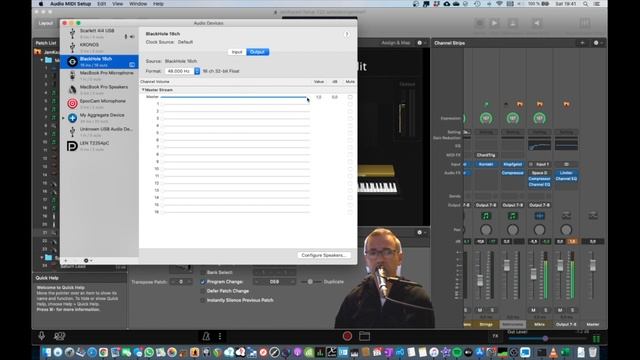This screenshot has width=640, height=360.
Task: Solo the Strings channel strip
Action: coord(492,310)
